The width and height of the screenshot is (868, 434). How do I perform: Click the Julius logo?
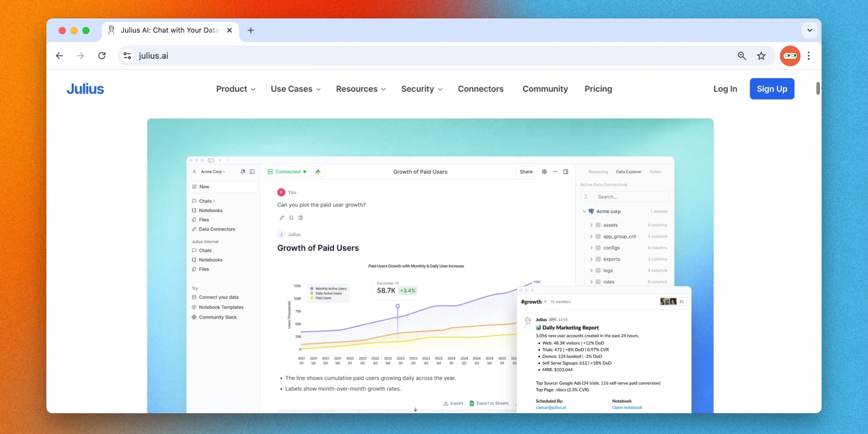tap(85, 89)
